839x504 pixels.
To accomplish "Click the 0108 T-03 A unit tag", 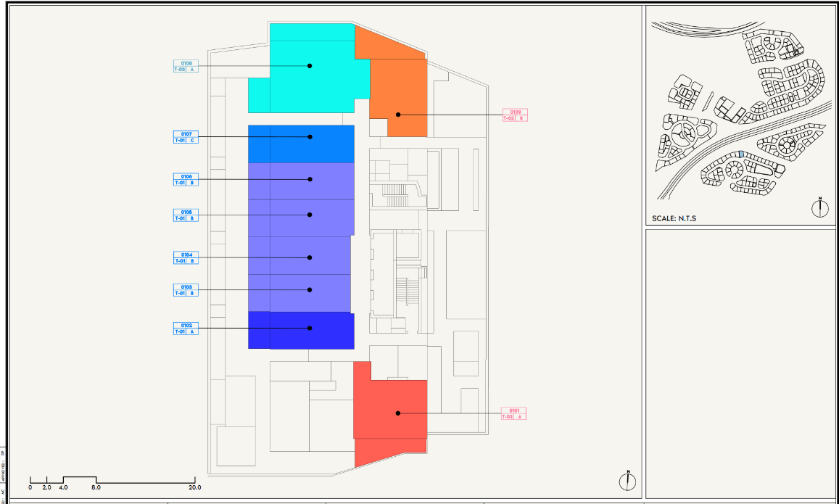I will point(186,66).
